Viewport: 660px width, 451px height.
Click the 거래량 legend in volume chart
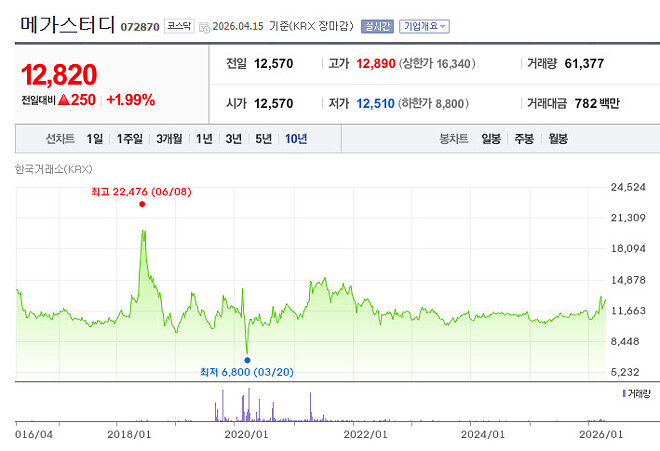[x=636, y=393]
